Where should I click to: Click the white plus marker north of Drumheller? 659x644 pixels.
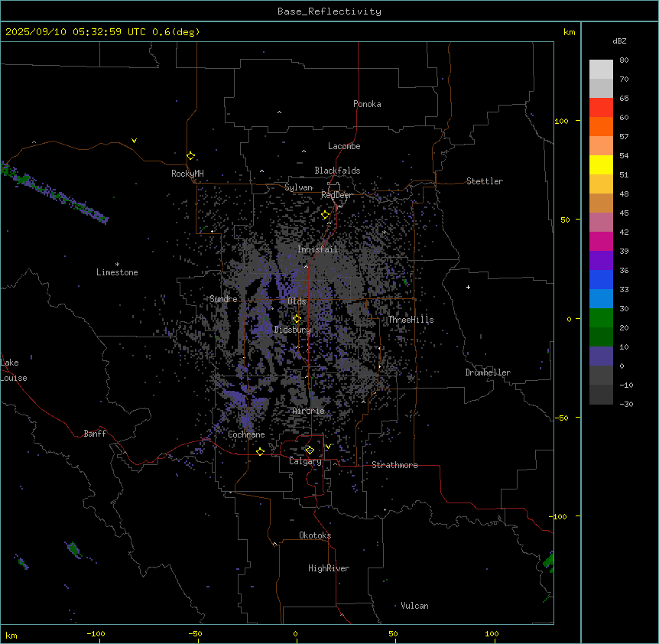coord(468,287)
